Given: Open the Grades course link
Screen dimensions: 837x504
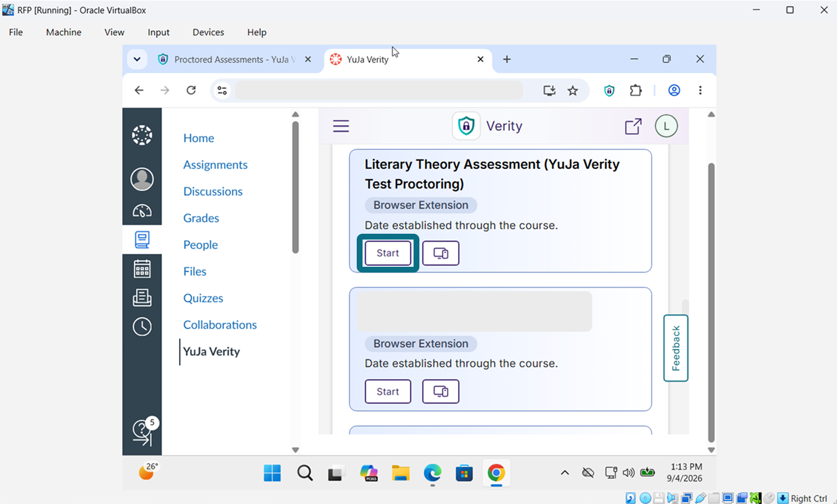Looking at the screenshot, I should pos(201,218).
